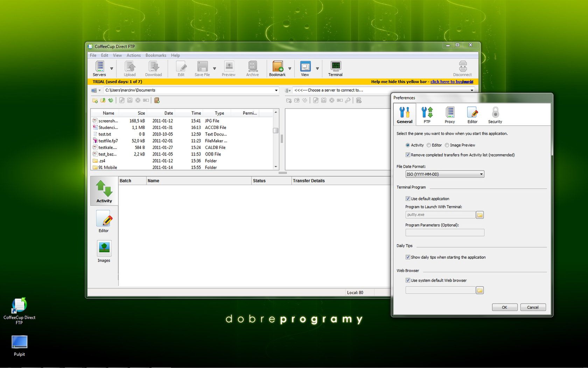Sort local files by Name column

[108, 113]
